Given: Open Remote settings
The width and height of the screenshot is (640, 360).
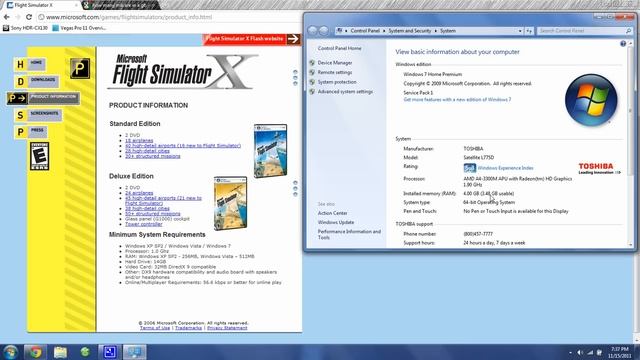Looking at the screenshot, I should pos(335,73).
